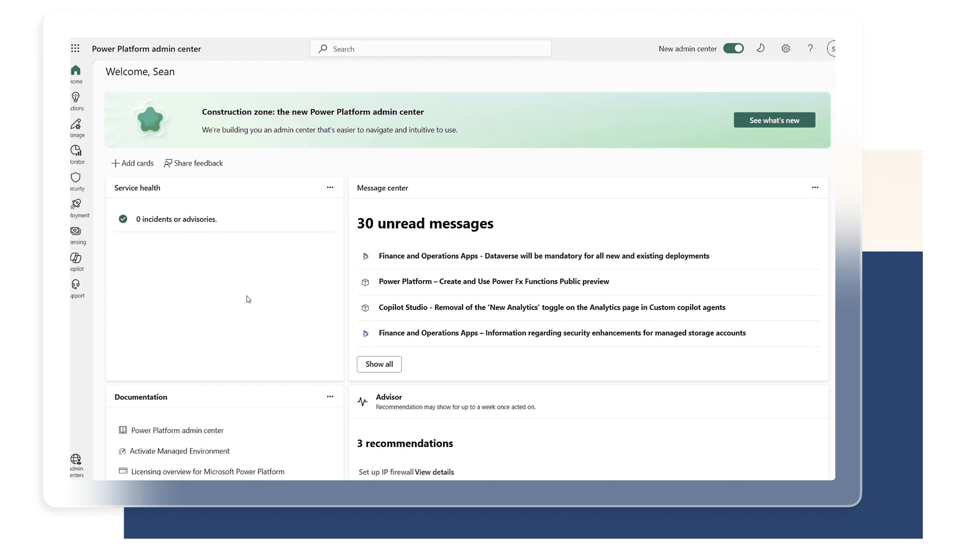Open Documentation card options menu
The image size is (980, 550).
point(330,397)
